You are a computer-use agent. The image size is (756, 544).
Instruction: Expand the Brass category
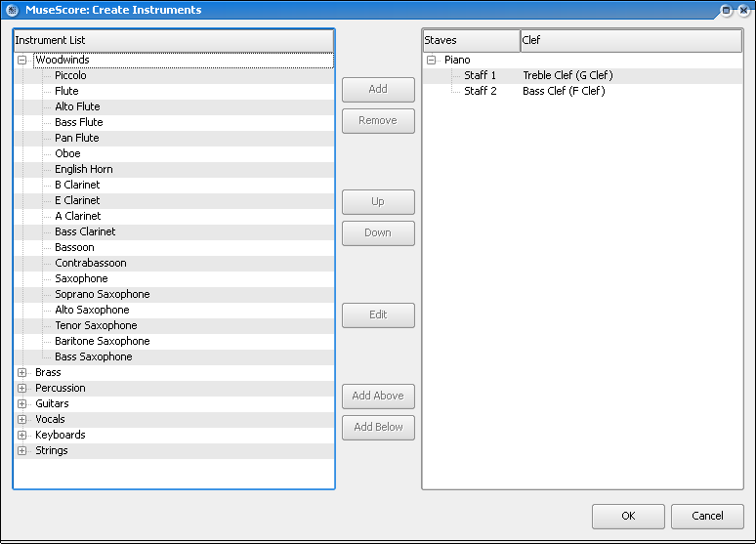(x=21, y=372)
